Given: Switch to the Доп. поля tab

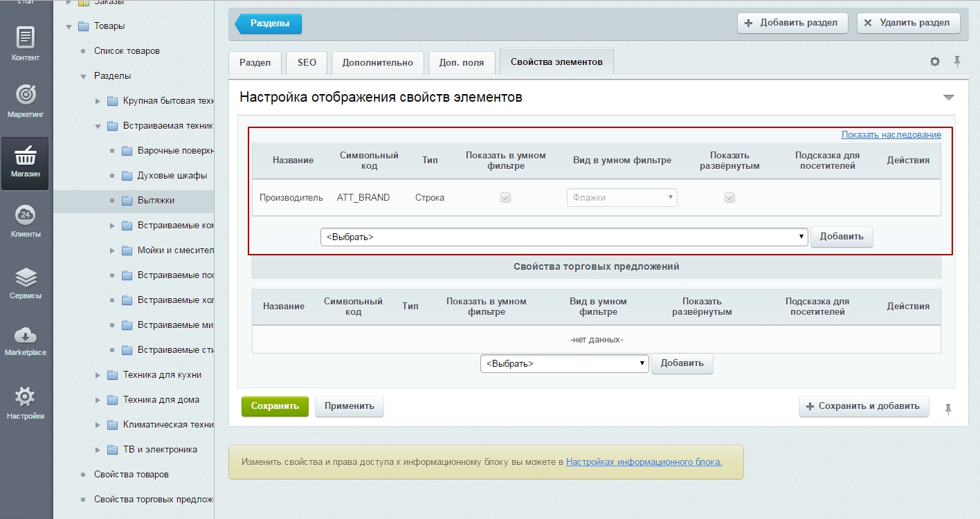Looking at the screenshot, I should (x=462, y=62).
